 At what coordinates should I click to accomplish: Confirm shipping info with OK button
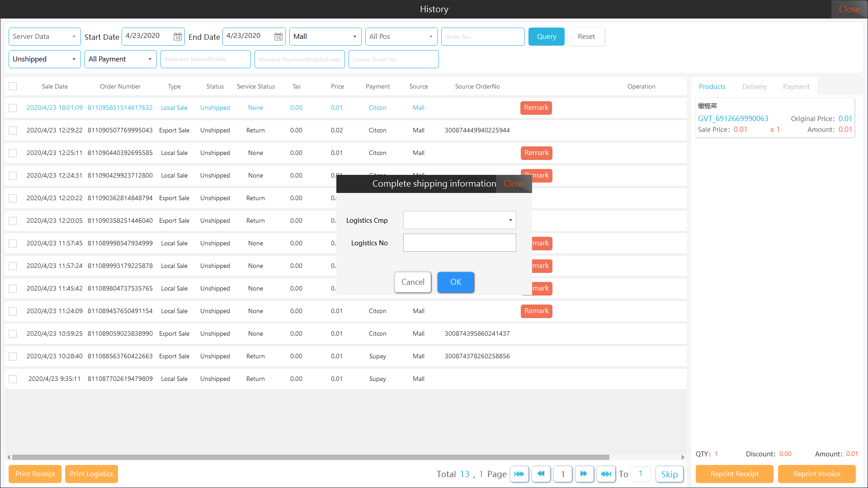[455, 282]
